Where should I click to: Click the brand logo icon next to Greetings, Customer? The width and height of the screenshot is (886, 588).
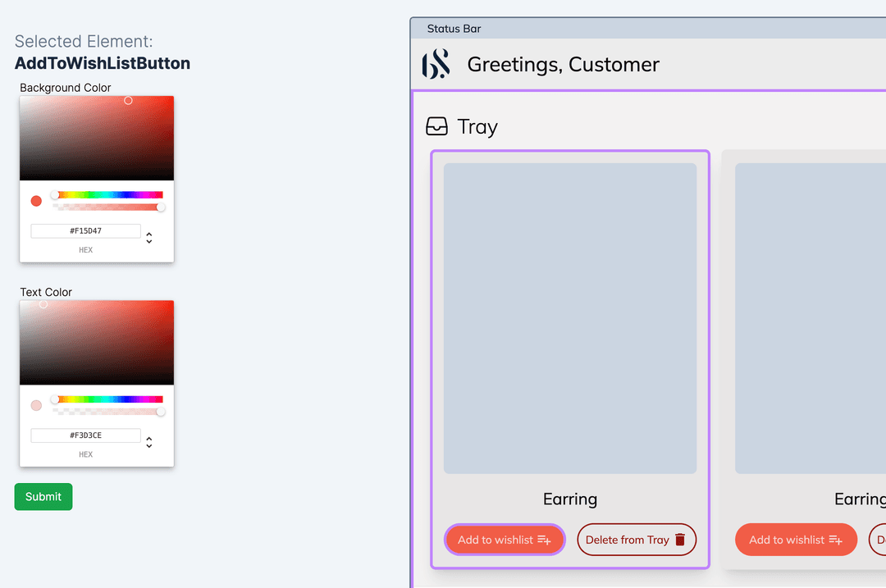click(436, 64)
